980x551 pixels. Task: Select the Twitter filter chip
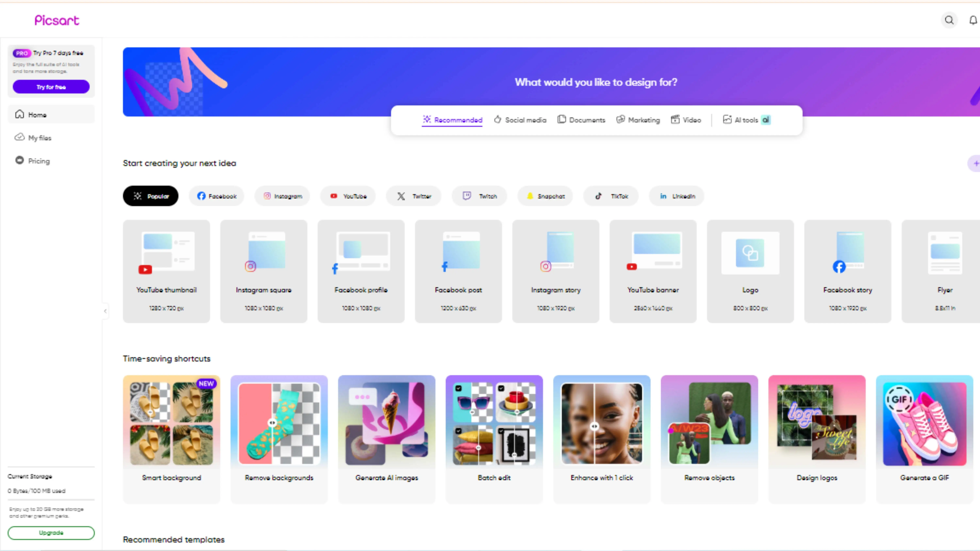coord(414,196)
